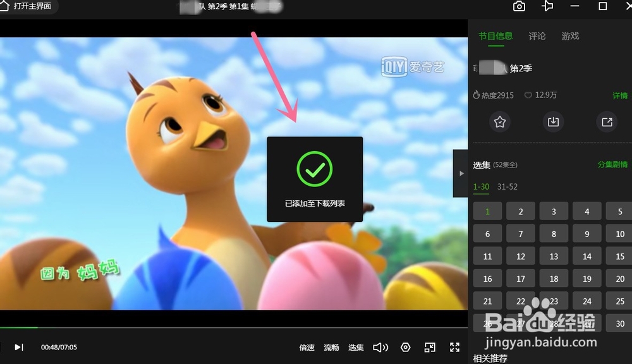Play episode 25

(619, 301)
